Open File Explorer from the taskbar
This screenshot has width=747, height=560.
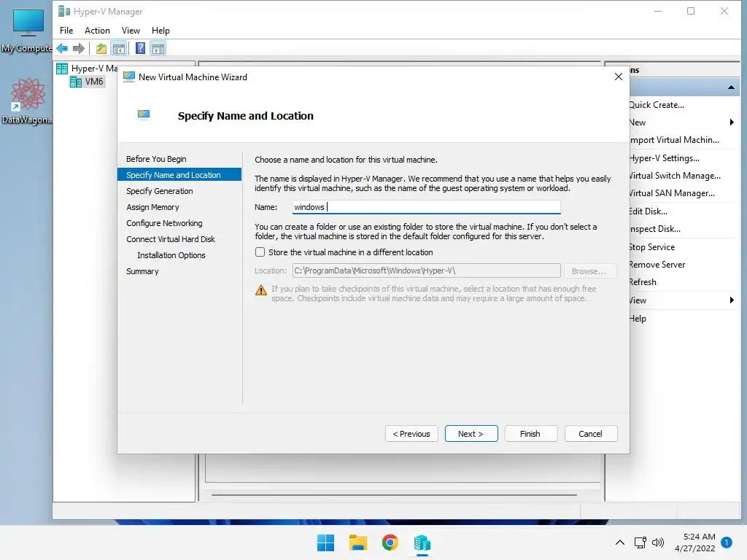click(357, 542)
